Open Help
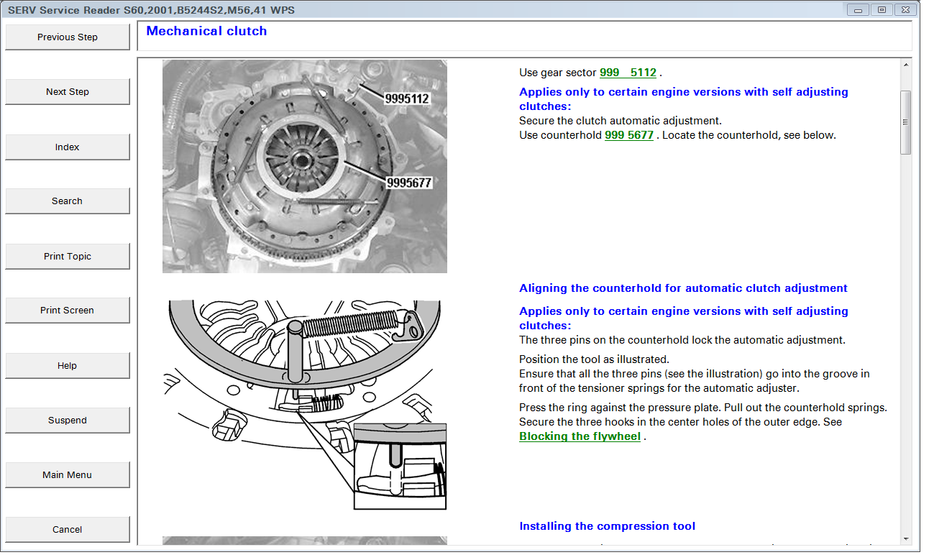This screenshot has height=560, width=929. point(68,365)
